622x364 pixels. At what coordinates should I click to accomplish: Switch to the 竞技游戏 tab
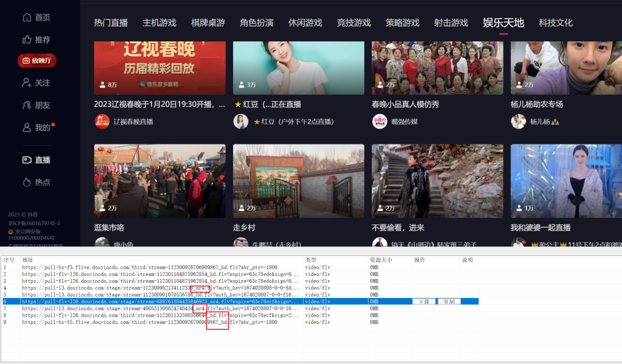354,23
